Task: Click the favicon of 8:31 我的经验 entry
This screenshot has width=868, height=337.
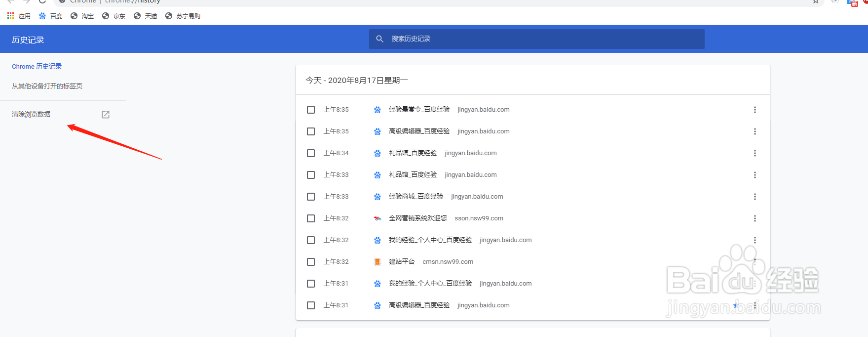Action: (377, 284)
